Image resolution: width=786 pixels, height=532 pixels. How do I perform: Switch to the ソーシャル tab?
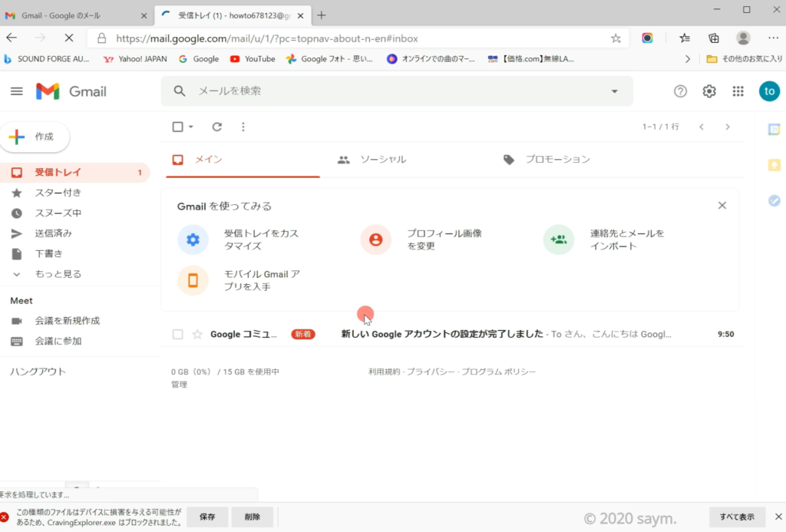click(382, 160)
